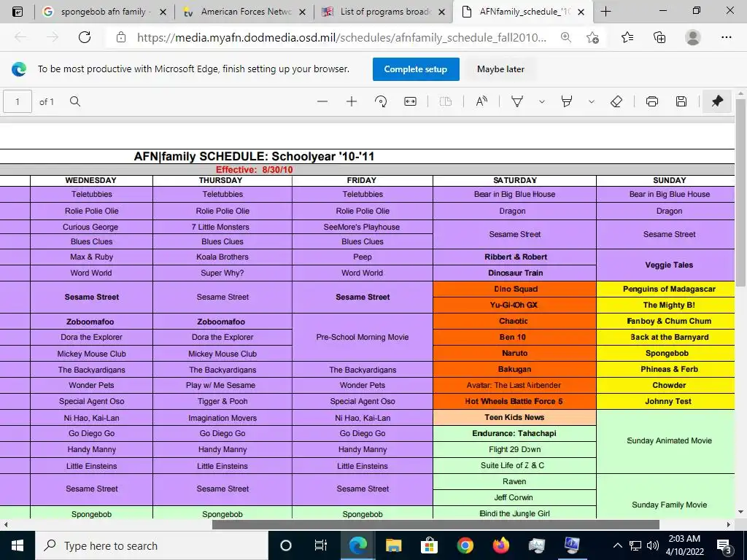Save the PDF with floppy disk icon
Image resolution: width=747 pixels, height=560 pixels.
point(681,101)
